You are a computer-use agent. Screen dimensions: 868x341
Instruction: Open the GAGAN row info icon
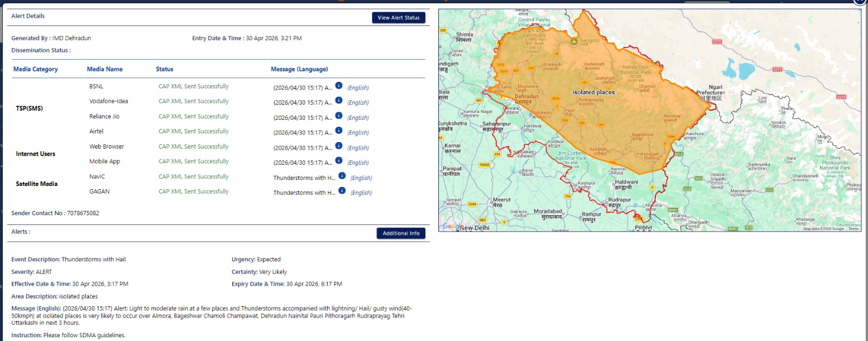pos(342,190)
